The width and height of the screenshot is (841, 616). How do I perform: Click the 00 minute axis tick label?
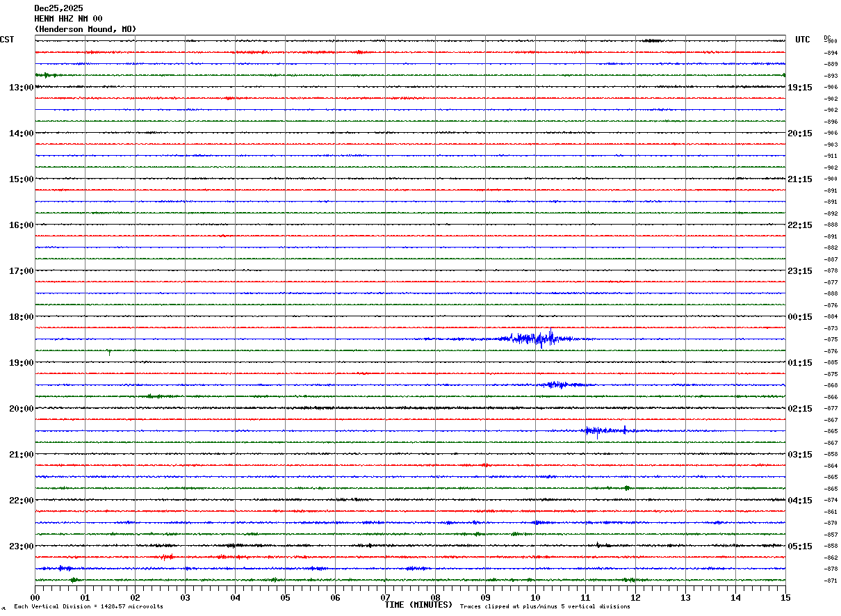(x=35, y=597)
